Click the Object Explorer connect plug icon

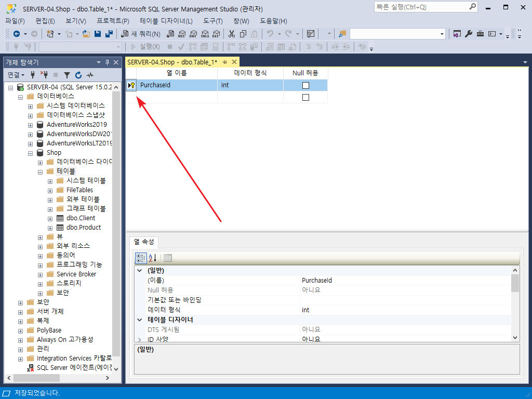pyautogui.click(x=33, y=75)
